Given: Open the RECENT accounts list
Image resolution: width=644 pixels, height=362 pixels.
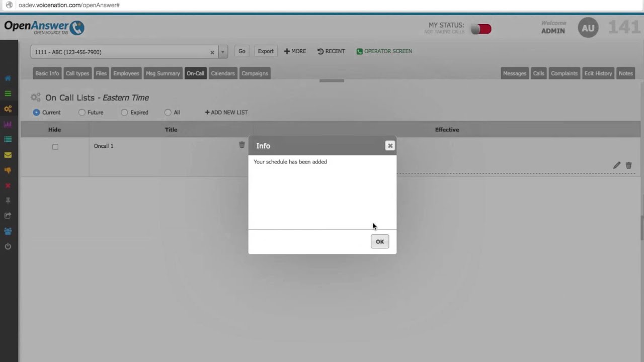Looking at the screenshot, I should point(331,51).
